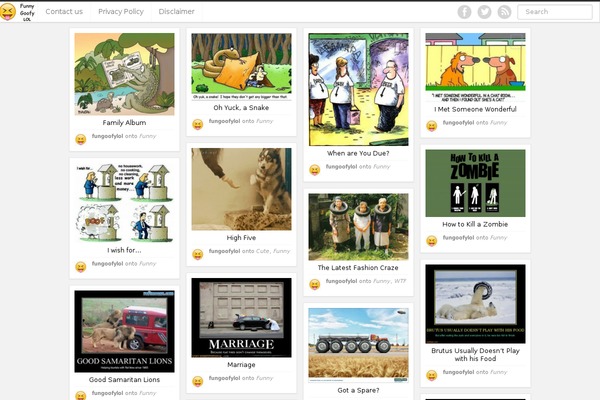Click avatar under I Met Someone Wonderful
This screenshot has height=400, width=600.
(432, 126)
